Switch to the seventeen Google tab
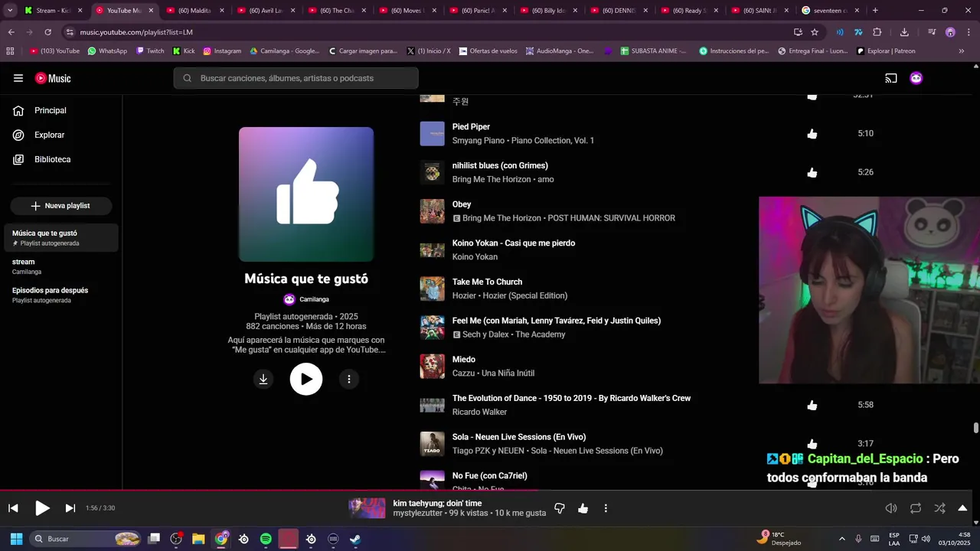 click(829, 11)
